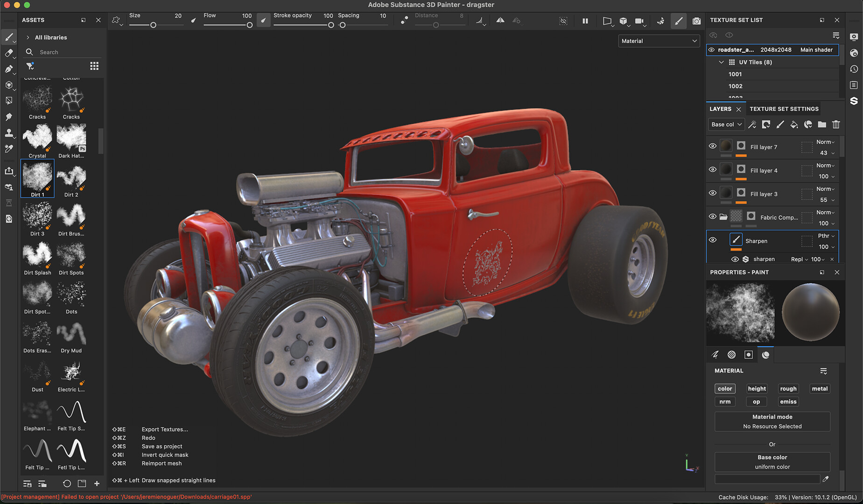
Task: Switch to the Texture Set Settings tab
Action: click(784, 109)
